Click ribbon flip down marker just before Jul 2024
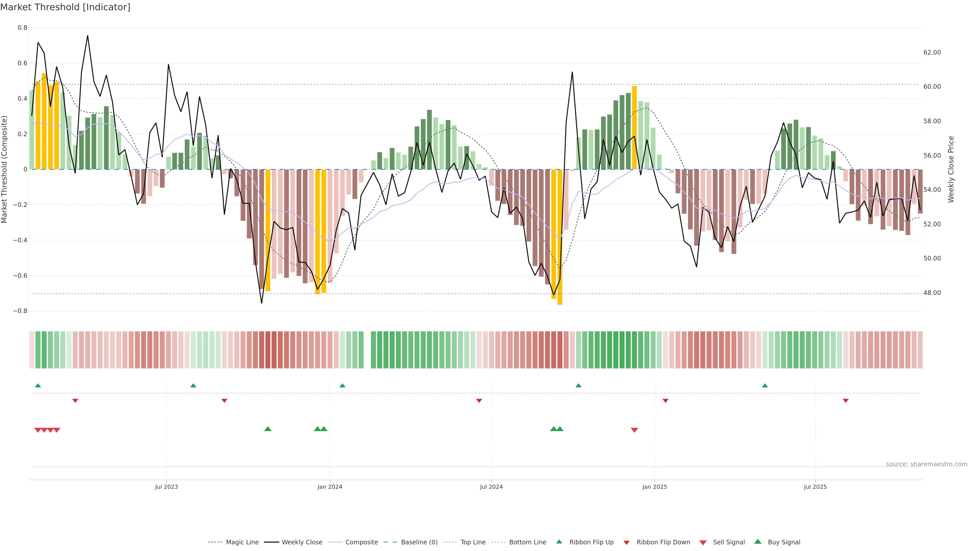This screenshot has height=551, width=980. pyautogui.click(x=479, y=401)
